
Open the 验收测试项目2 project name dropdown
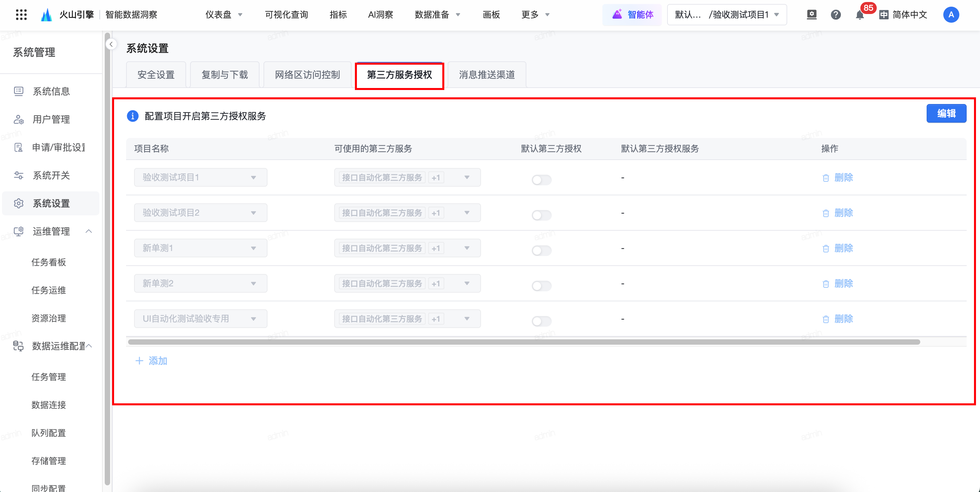click(200, 213)
